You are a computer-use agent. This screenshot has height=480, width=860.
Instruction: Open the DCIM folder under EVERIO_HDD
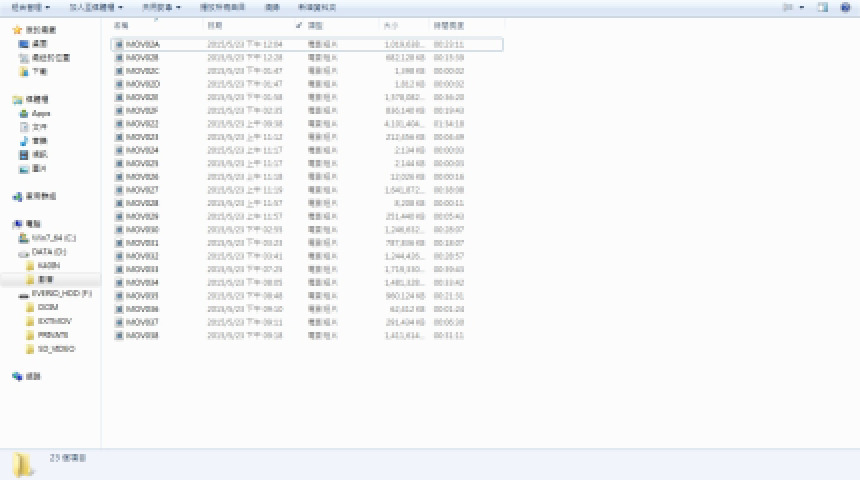click(x=47, y=308)
